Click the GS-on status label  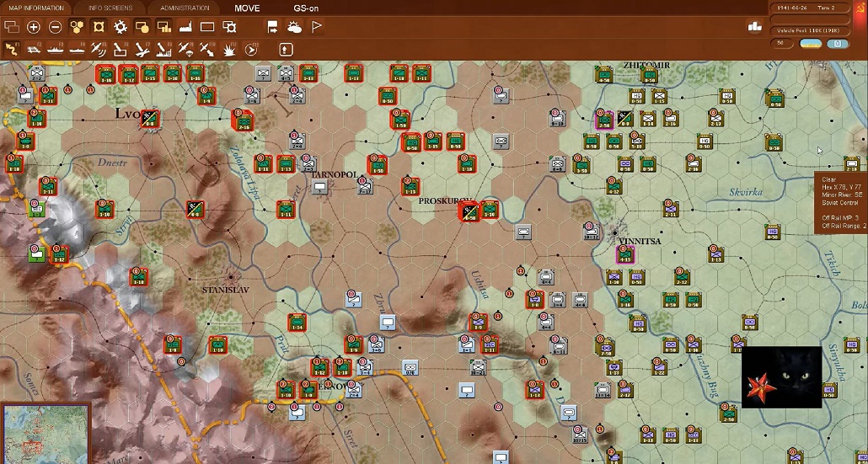306,8
